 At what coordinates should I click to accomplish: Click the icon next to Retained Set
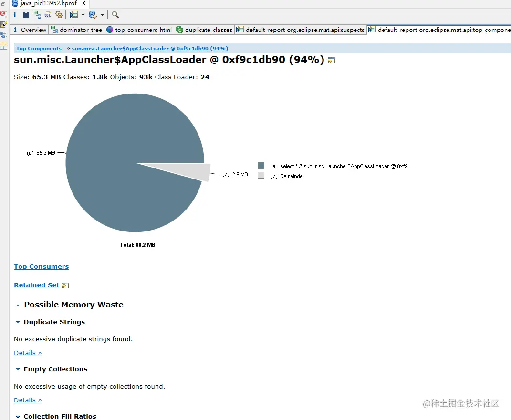65,285
